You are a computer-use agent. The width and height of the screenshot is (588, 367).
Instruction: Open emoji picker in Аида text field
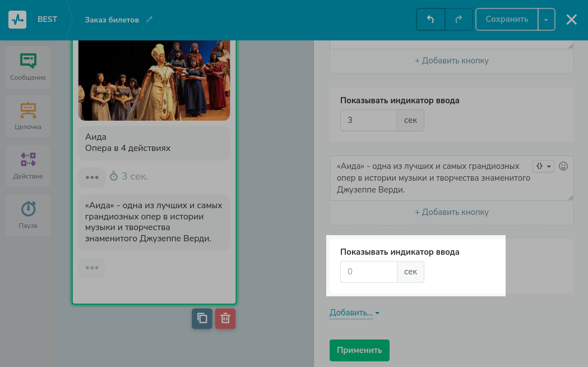tap(564, 166)
